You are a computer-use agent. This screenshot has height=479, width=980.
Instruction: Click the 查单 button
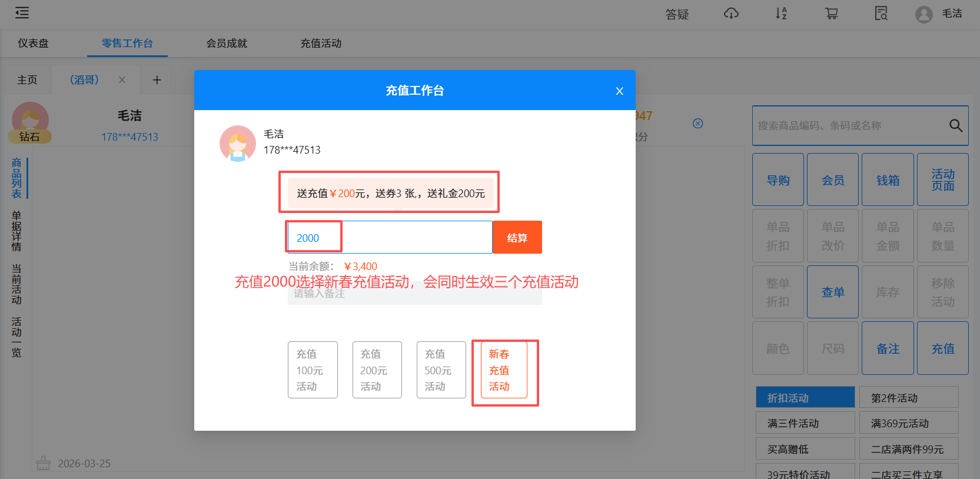pos(833,292)
